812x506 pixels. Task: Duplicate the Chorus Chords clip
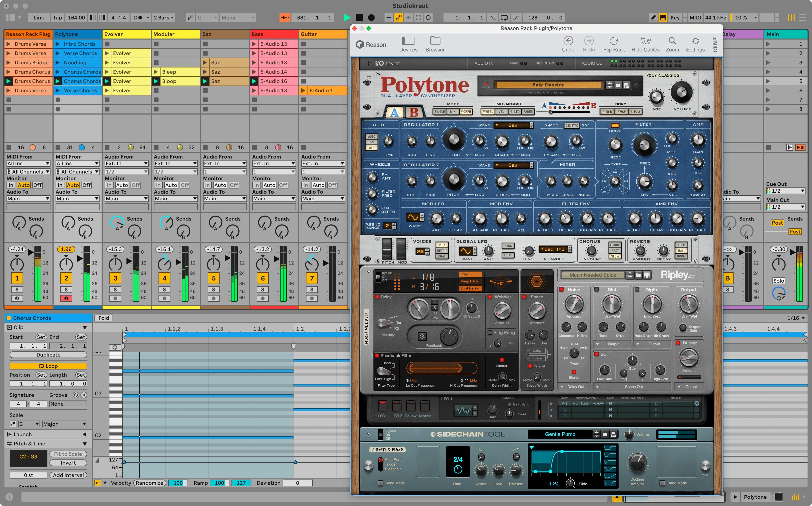click(x=48, y=354)
